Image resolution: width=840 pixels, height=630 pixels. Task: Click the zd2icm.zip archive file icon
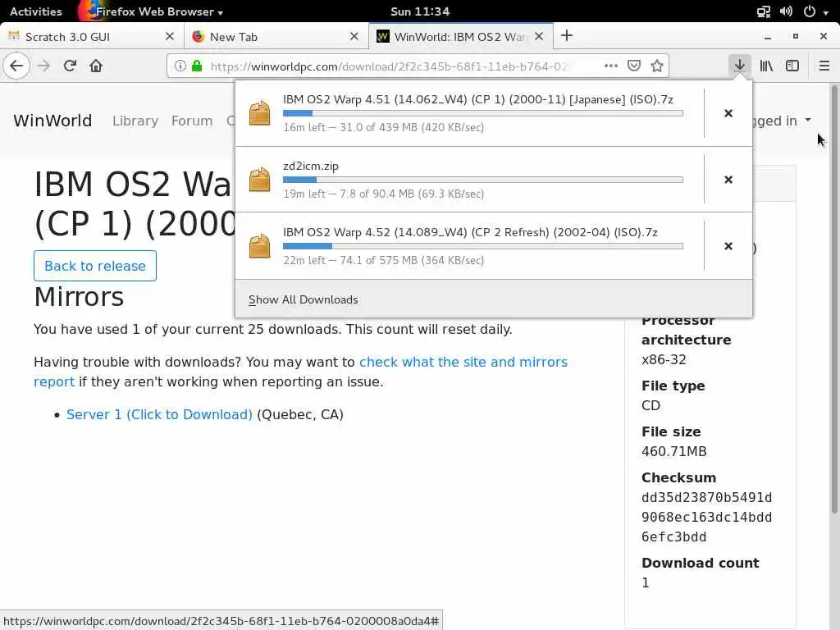260,180
